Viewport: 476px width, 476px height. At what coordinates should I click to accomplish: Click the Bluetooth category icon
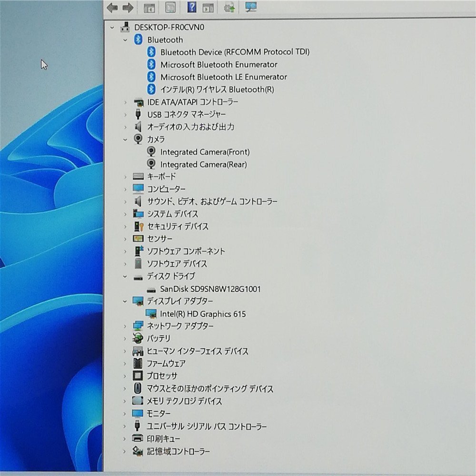(139, 40)
